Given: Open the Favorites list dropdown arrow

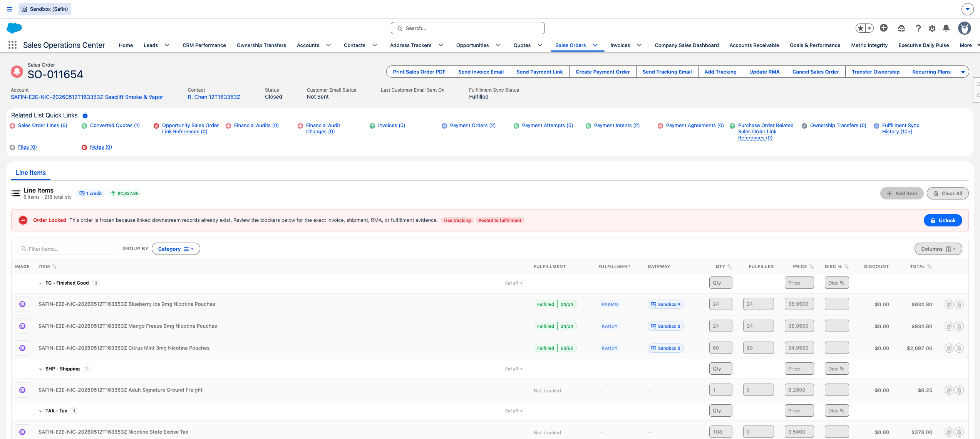Looking at the screenshot, I should click(x=869, y=28).
